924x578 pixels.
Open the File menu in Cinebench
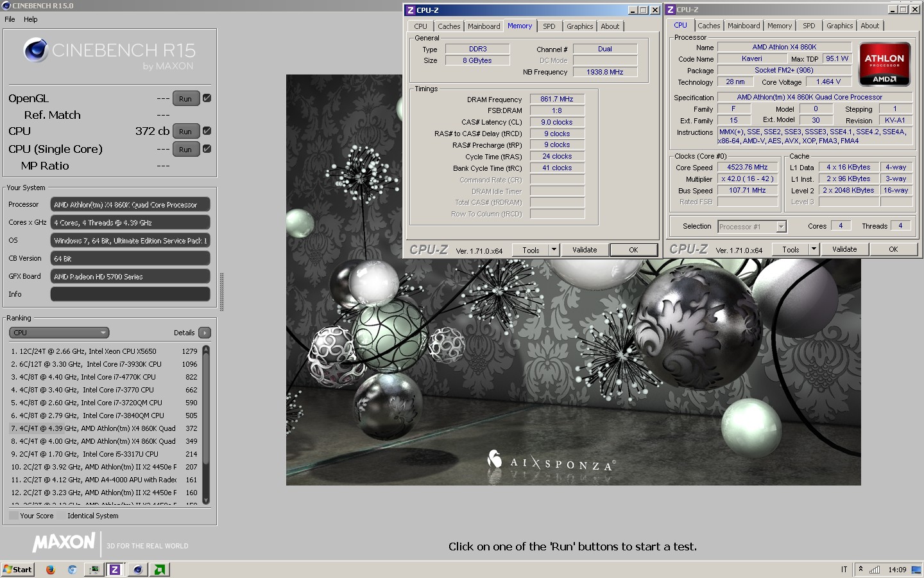point(10,19)
